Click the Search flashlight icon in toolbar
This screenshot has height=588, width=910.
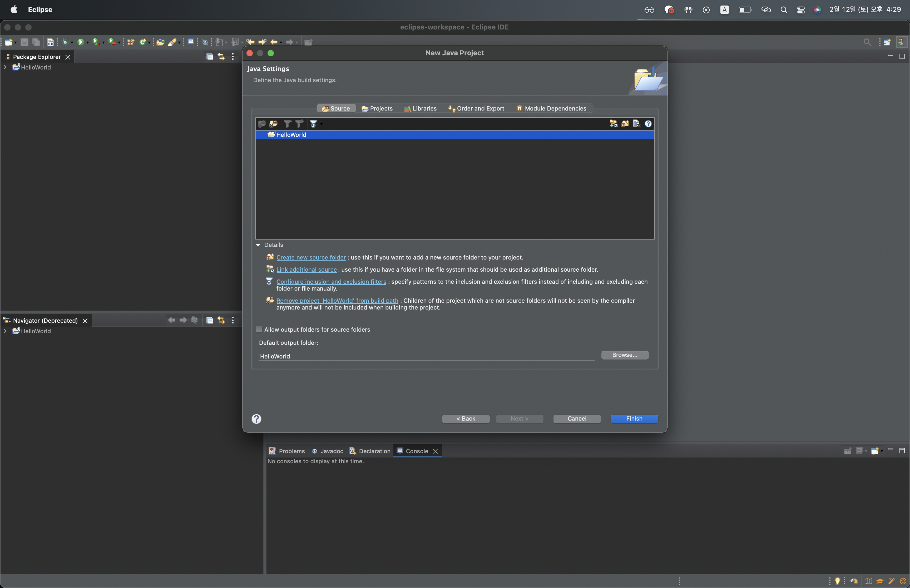[x=172, y=42]
